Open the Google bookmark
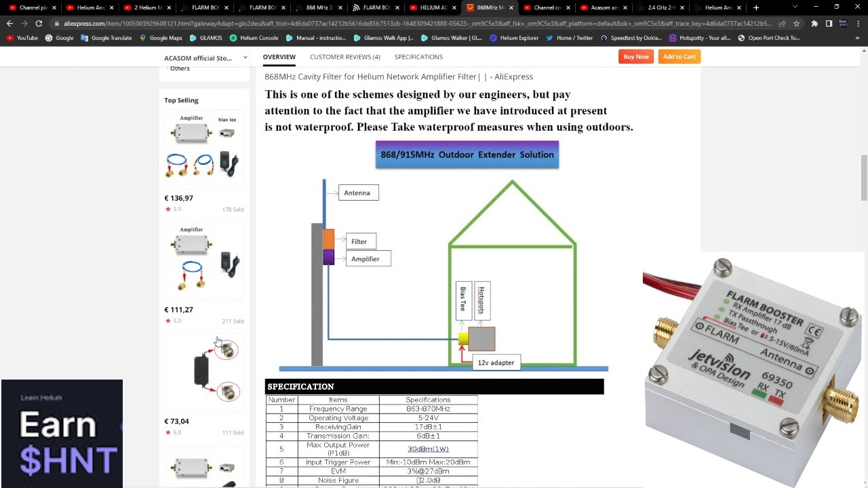868x488 pixels. [60, 38]
